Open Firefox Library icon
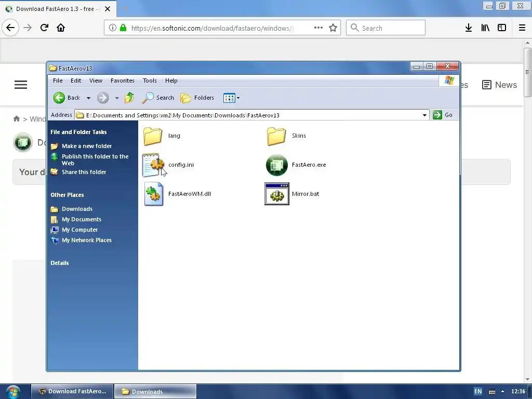The width and height of the screenshot is (532, 399). 485,28
